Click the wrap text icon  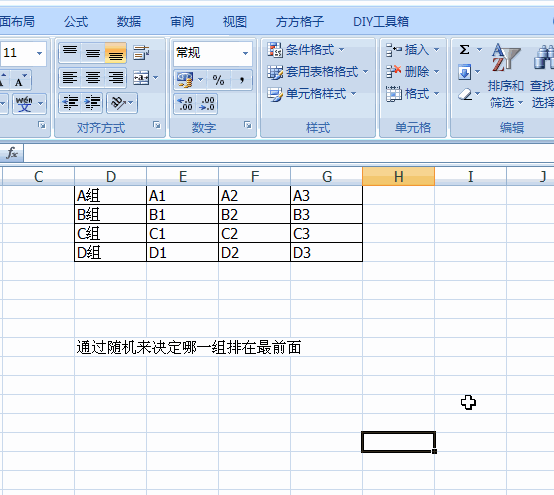tap(141, 53)
